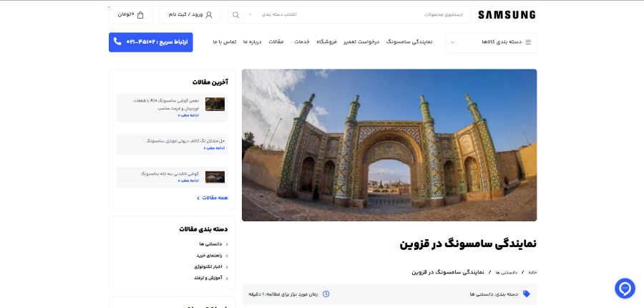Open the انتخاب دسته بندی dropdown

[x=273, y=15]
